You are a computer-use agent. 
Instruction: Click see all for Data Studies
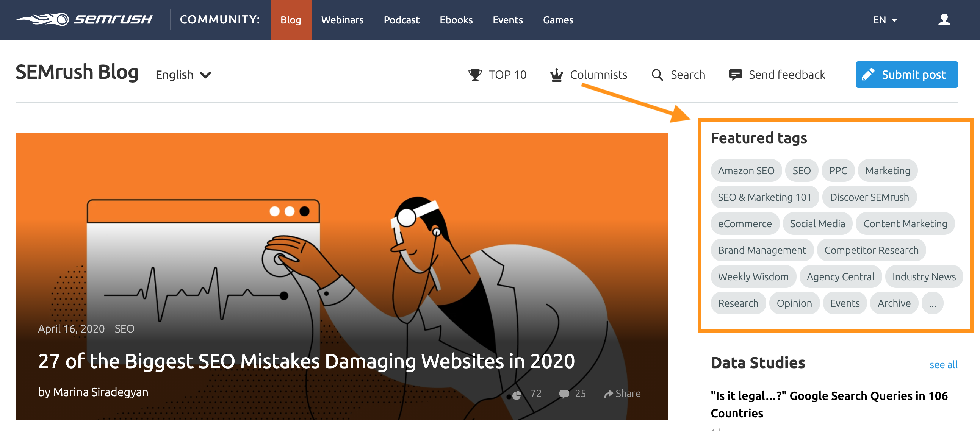tap(943, 364)
